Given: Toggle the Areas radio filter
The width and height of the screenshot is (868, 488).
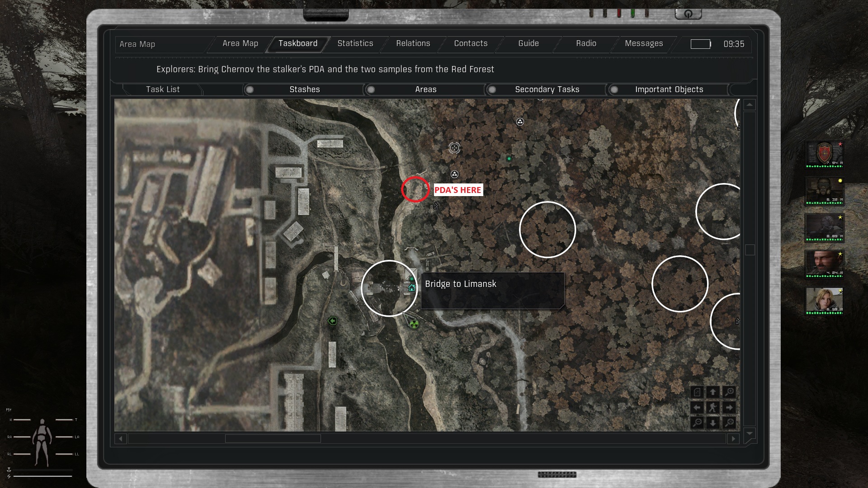Looking at the screenshot, I should point(371,89).
